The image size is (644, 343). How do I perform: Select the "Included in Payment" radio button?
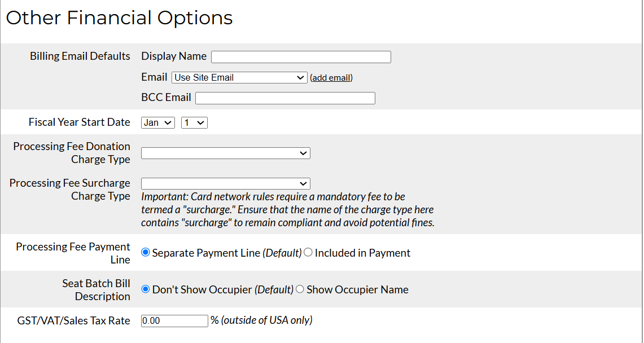click(x=308, y=252)
